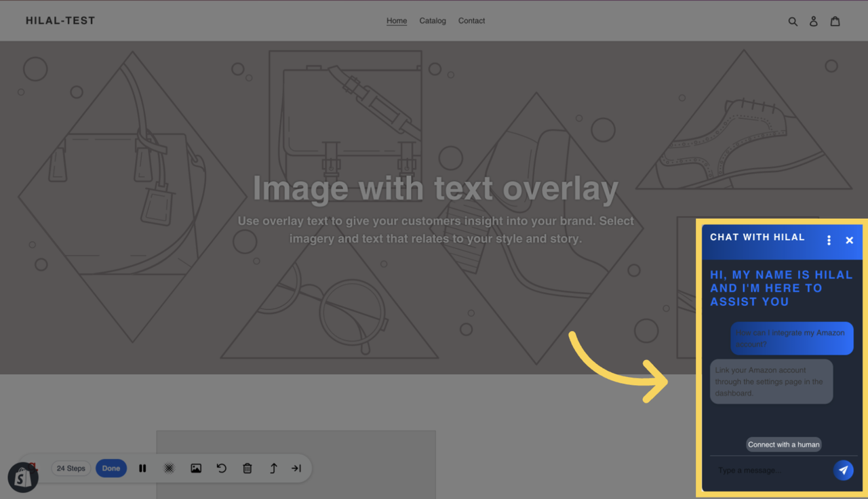Open the chat options three-dot menu
This screenshot has width=868, height=499.
pos(829,240)
